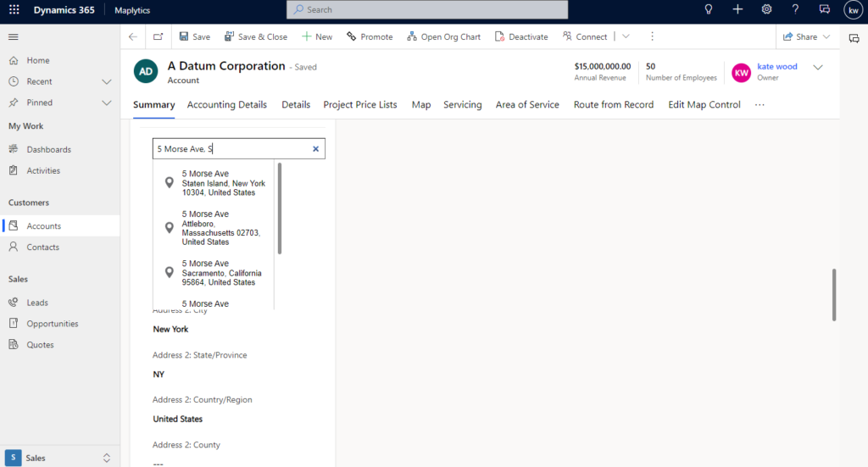
Task: Click the suggestions list scrollbar
Action: pos(280,208)
